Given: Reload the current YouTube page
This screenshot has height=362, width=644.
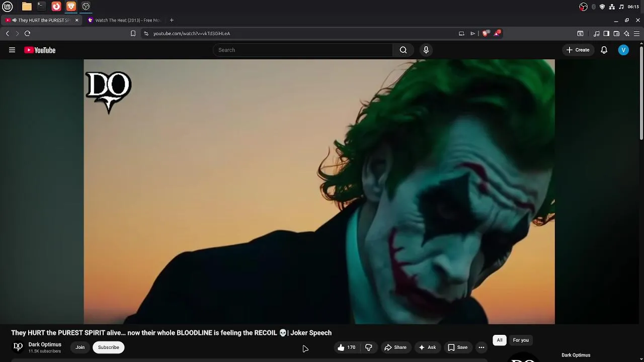Looking at the screenshot, I should pyautogui.click(x=27, y=33).
